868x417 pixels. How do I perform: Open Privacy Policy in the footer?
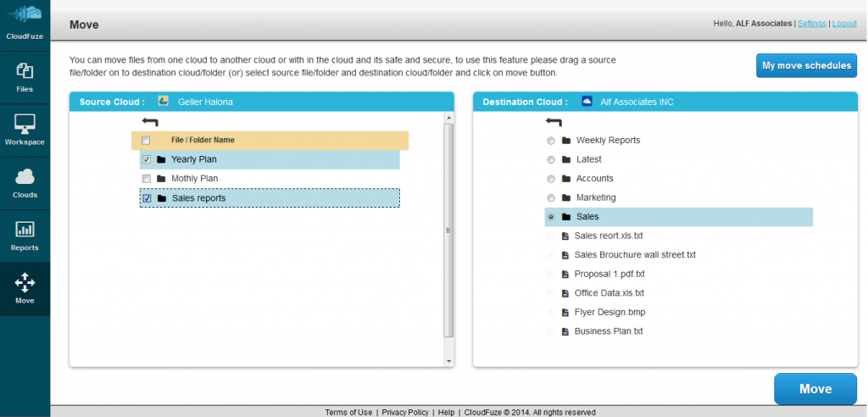(405, 413)
